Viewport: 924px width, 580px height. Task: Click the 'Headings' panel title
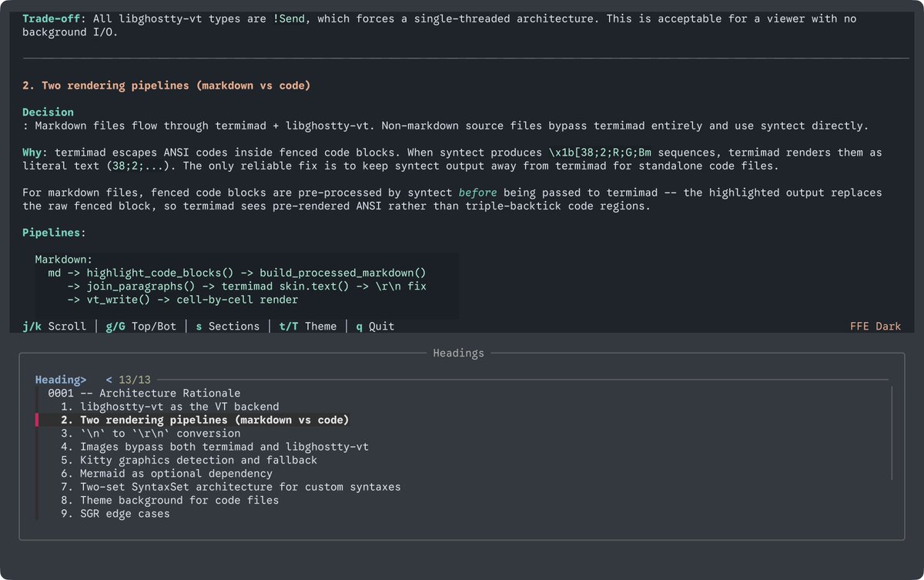458,354
